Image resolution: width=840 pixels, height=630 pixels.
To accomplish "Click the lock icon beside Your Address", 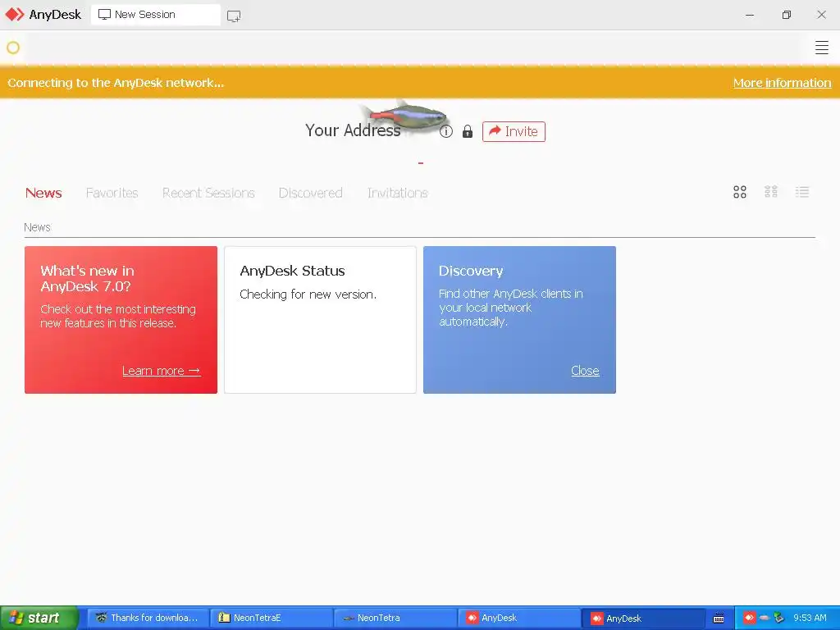I will pyautogui.click(x=467, y=131).
